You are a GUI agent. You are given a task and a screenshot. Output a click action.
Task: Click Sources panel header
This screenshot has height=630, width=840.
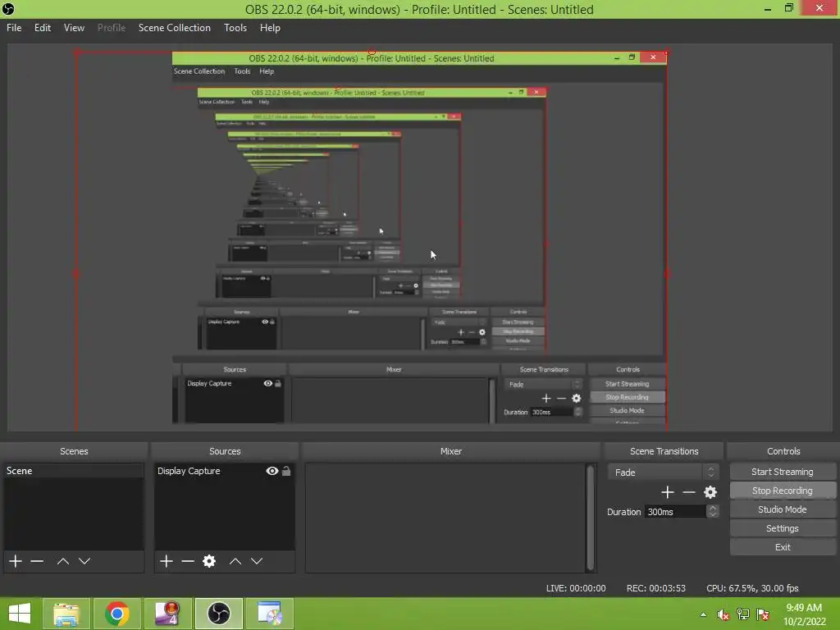225,451
